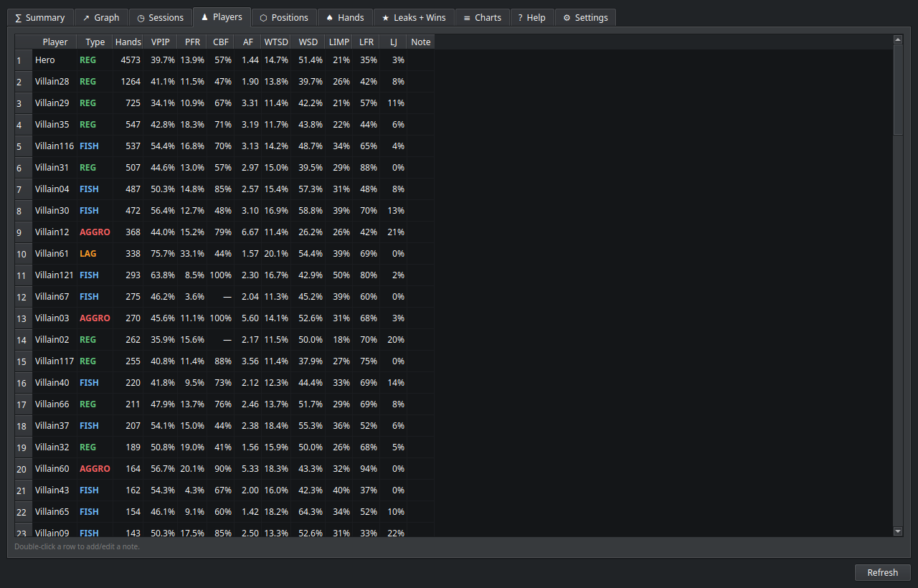Click row number 1 header
Viewport: 918px width, 588px height.
point(24,60)
